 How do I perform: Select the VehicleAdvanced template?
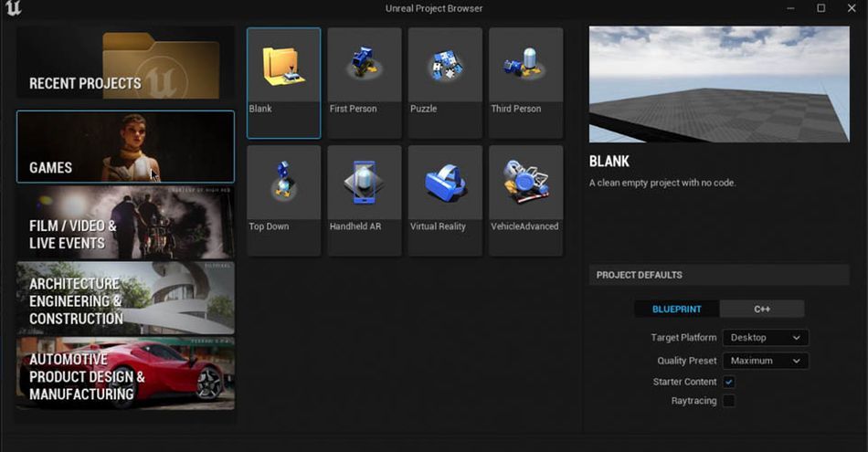526,200
